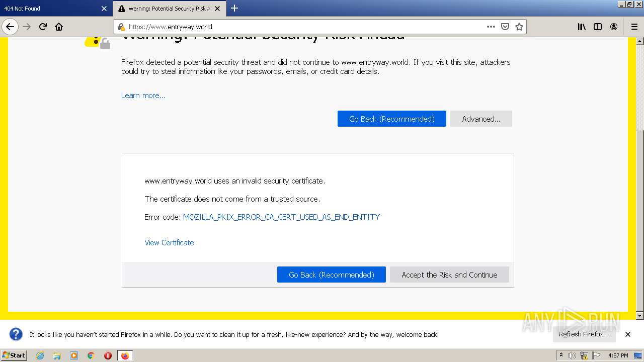644x362 pixels.
Task: Click the Advanced button
Action: pyautogui.click(x=481, y=119)
